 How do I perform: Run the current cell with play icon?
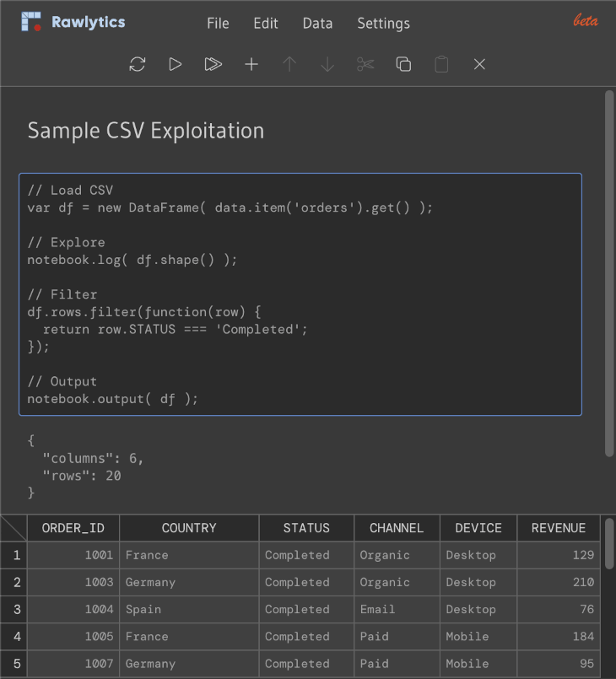(175, 64)
